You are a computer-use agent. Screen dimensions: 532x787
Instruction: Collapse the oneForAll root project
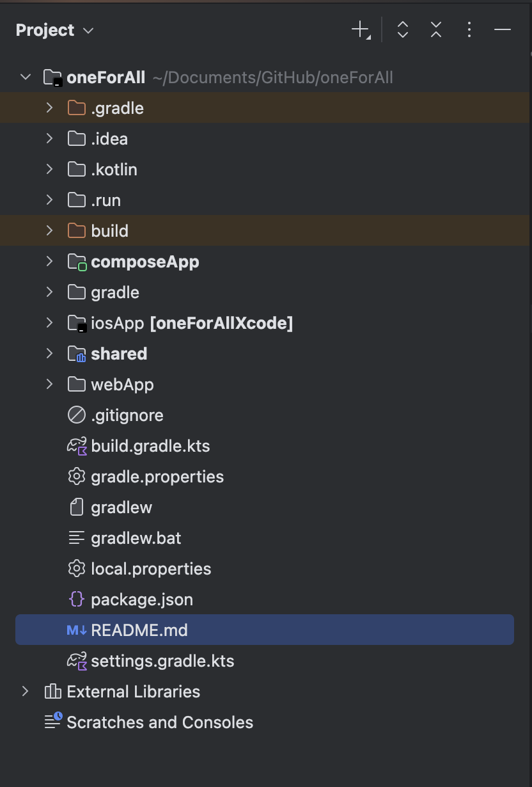coord(25,77)
